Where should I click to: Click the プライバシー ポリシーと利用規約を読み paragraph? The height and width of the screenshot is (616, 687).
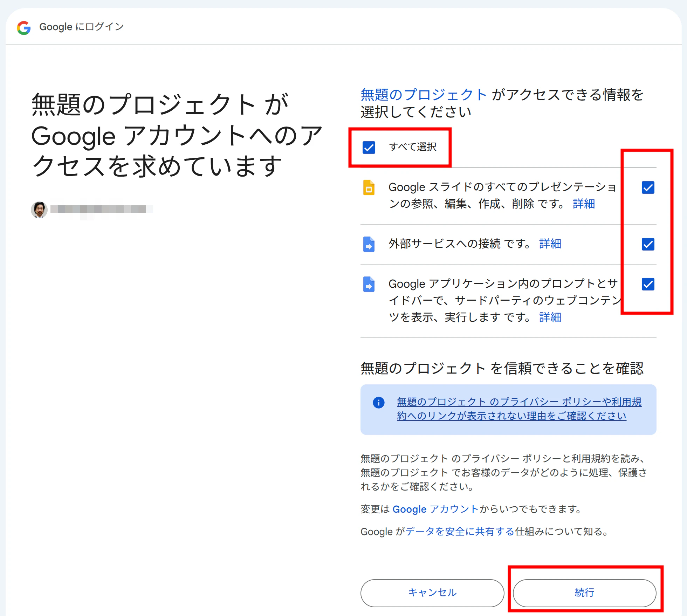point(504,472)
